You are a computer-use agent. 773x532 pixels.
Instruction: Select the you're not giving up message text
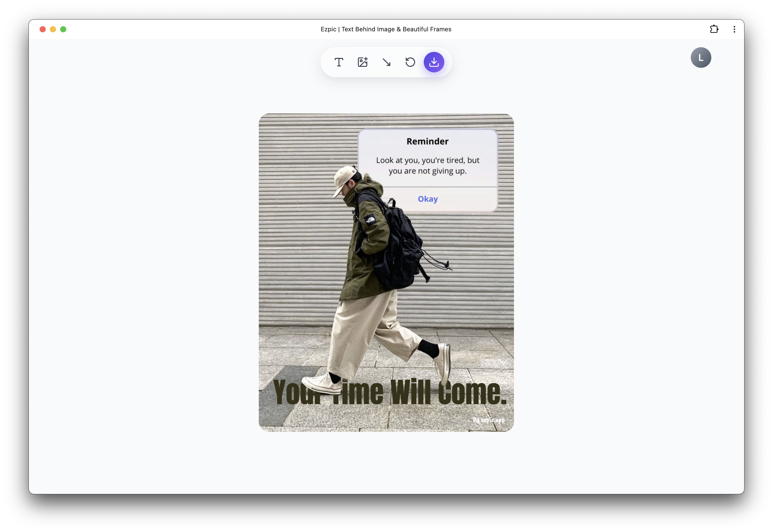pyautogui.click(x=427, y=165)
